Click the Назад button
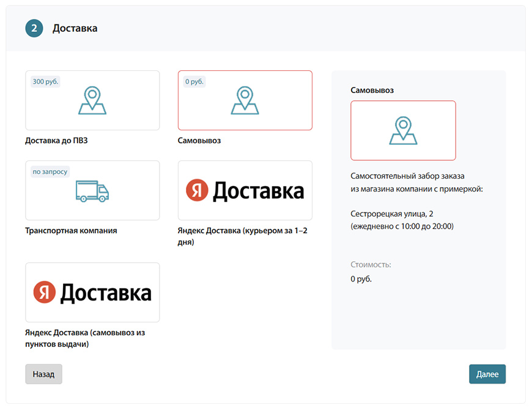 pos(44,374)
